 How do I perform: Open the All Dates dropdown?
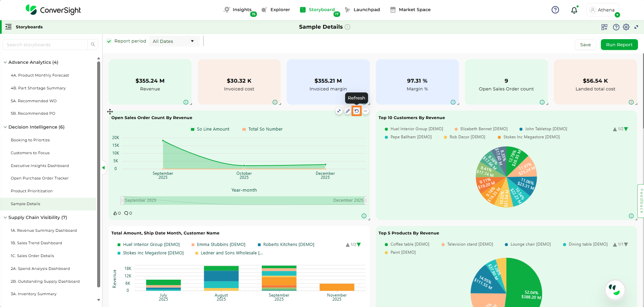[x=174, y=41]
